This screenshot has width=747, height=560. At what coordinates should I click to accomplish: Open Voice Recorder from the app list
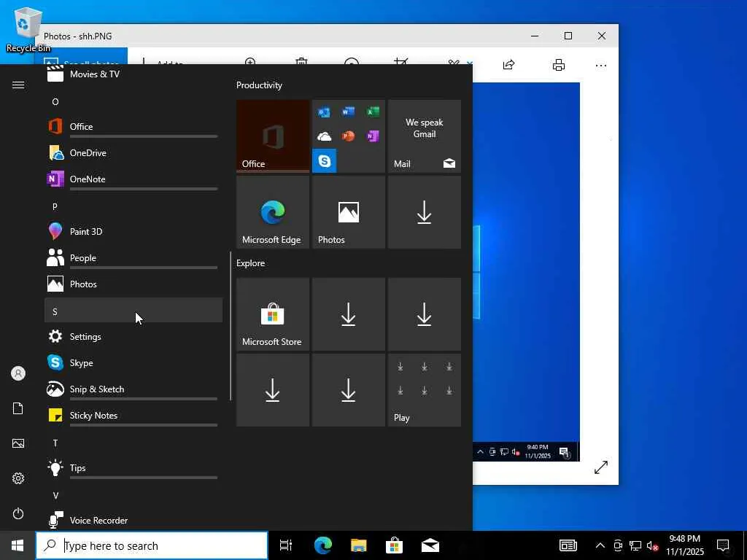[x=133, y=521]
